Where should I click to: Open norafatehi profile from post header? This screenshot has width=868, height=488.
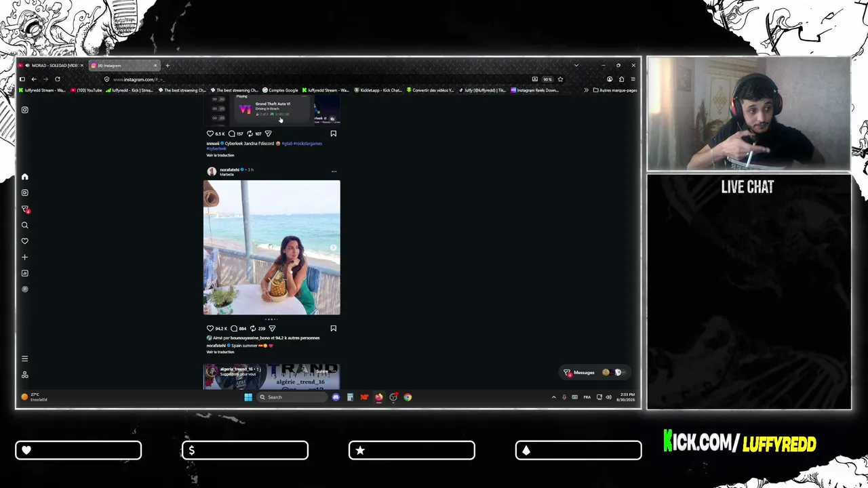[229, 169]
